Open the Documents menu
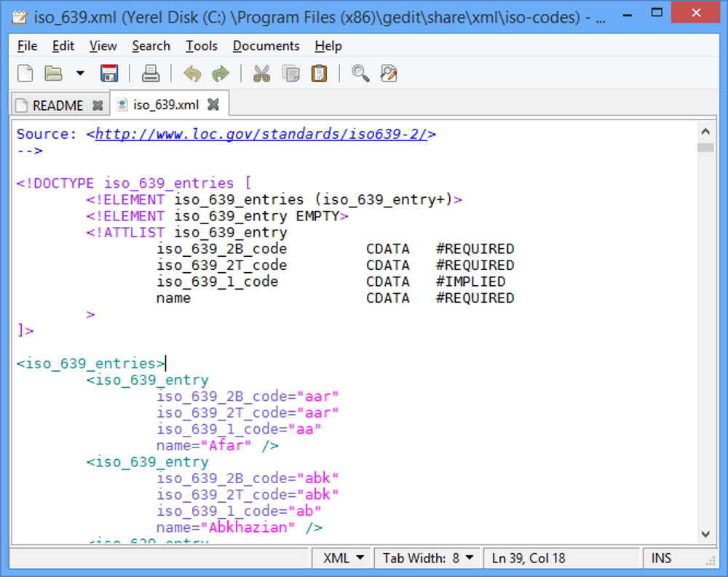728x577 pixels. click(266, 46)
